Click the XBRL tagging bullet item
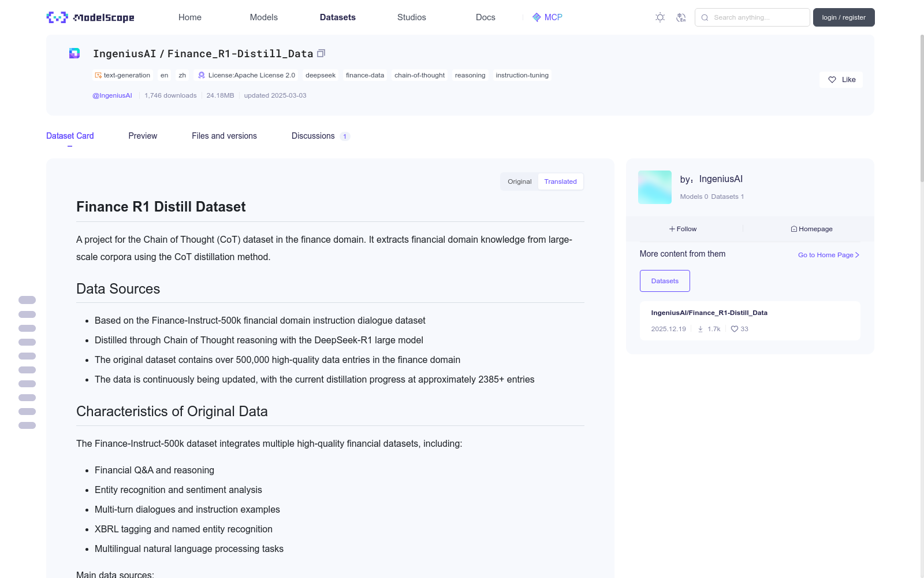The width and height of the screenshot is (924, 578). coord(184,529)
